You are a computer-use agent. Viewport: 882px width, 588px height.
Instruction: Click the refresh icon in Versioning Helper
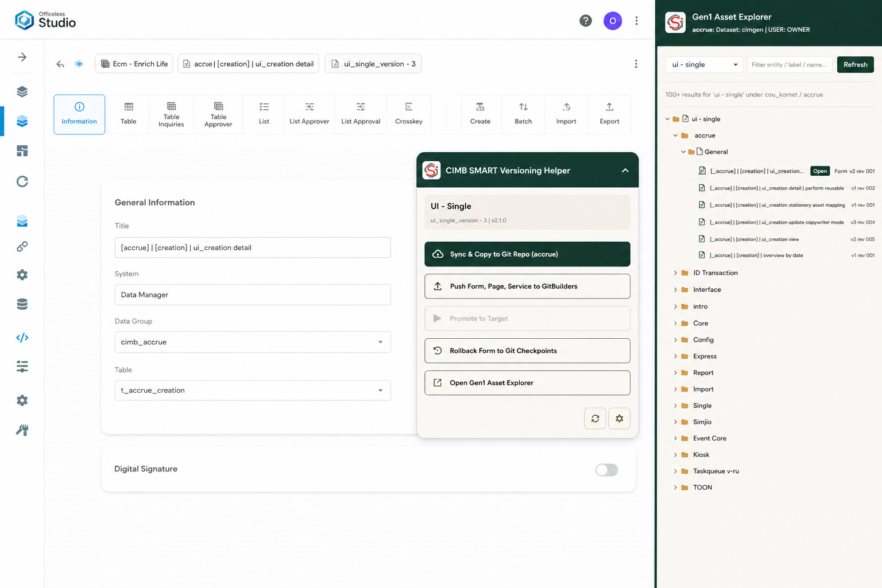(595, 419)
